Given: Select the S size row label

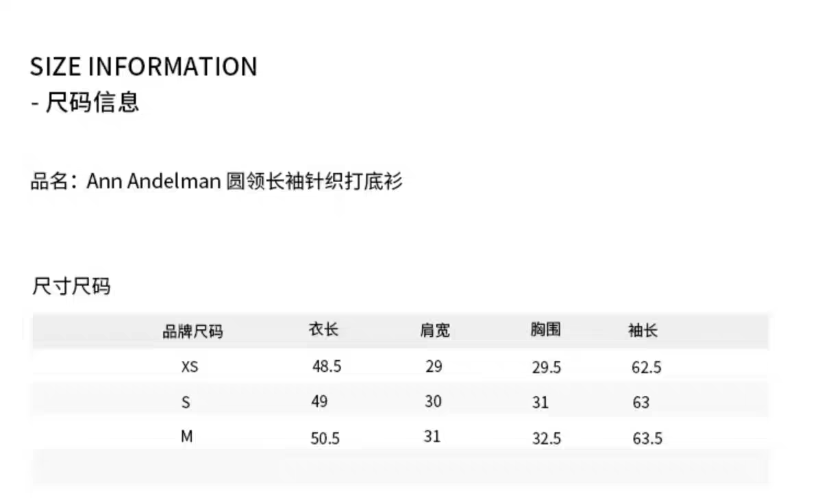Looking at the screenshot, I should pos(186,403).
